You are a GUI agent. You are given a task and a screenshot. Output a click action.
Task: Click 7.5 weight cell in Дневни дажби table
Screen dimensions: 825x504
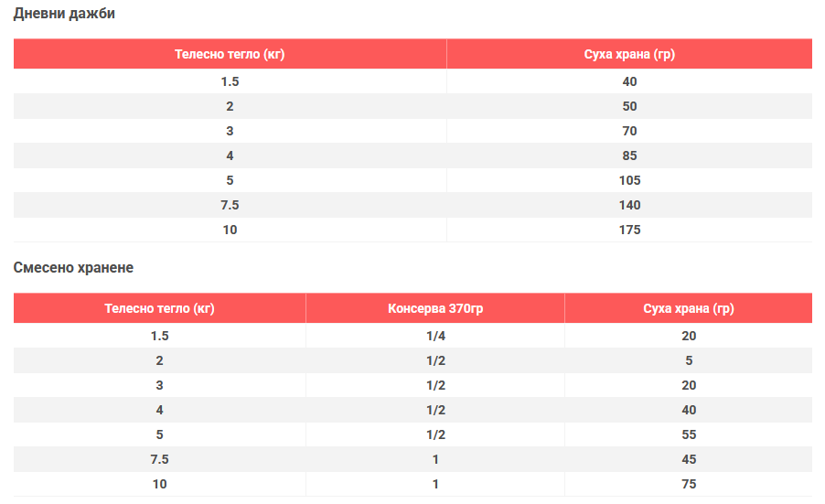(x=230, y=205)
